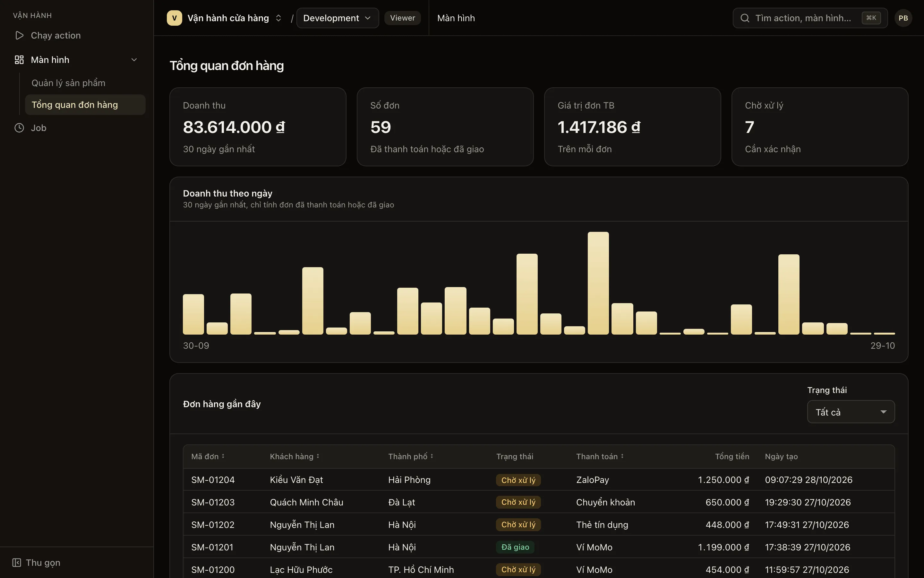This screenshot has height=578, width=924.
Task: Sort table by Mã đơn column
Action: pyautogui.click(x=208, y=456)
